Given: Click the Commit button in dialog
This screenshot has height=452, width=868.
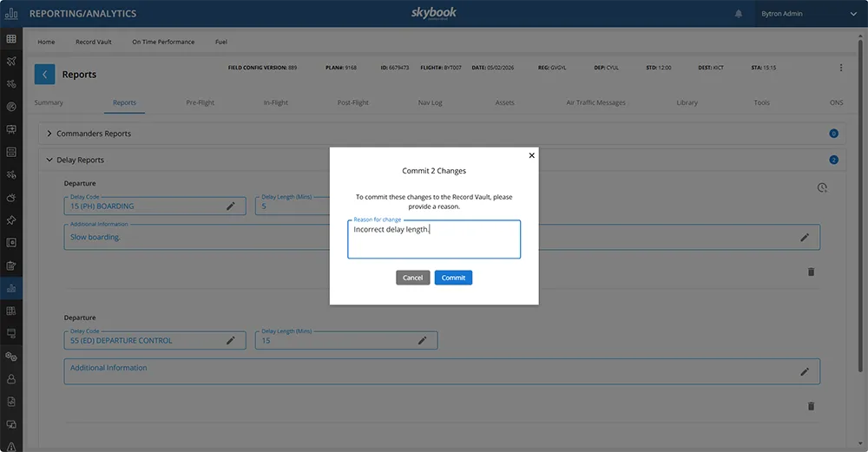Looking at the screenshot, I should [x=453, y=278].
